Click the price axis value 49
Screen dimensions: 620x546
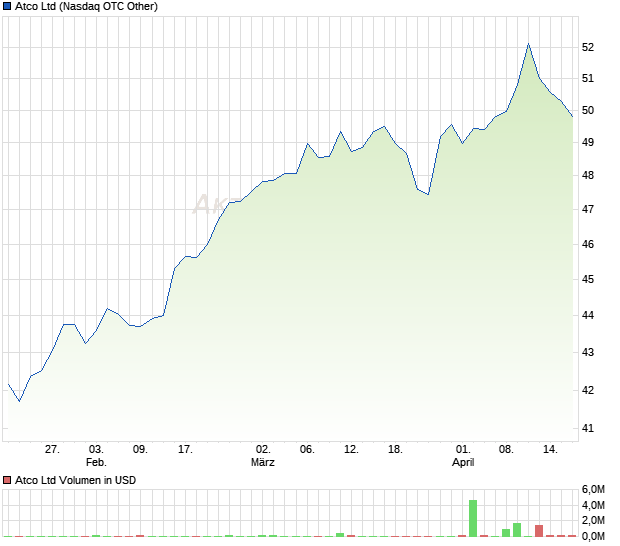point(588,142)
